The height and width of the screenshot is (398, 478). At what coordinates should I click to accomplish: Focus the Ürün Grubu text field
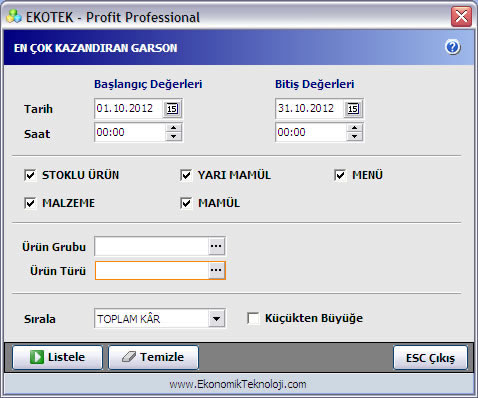click(x=152, y=246)
